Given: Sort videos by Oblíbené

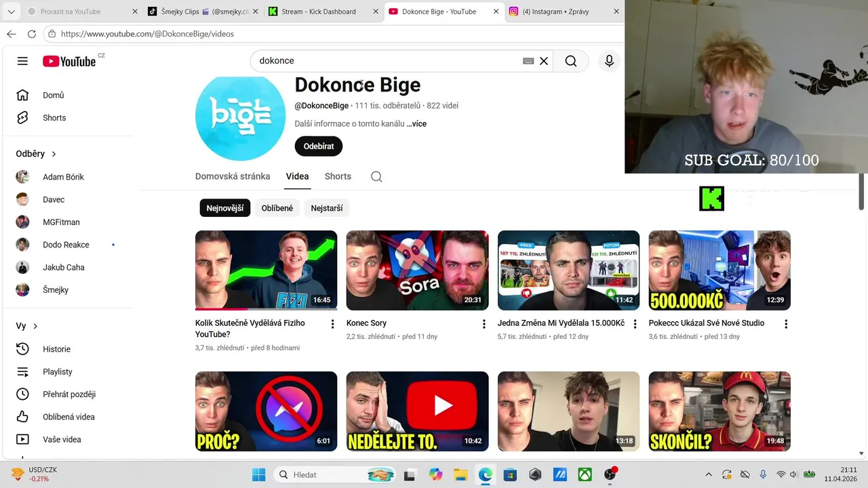Looking at the screenshot, I should point(277,208).
